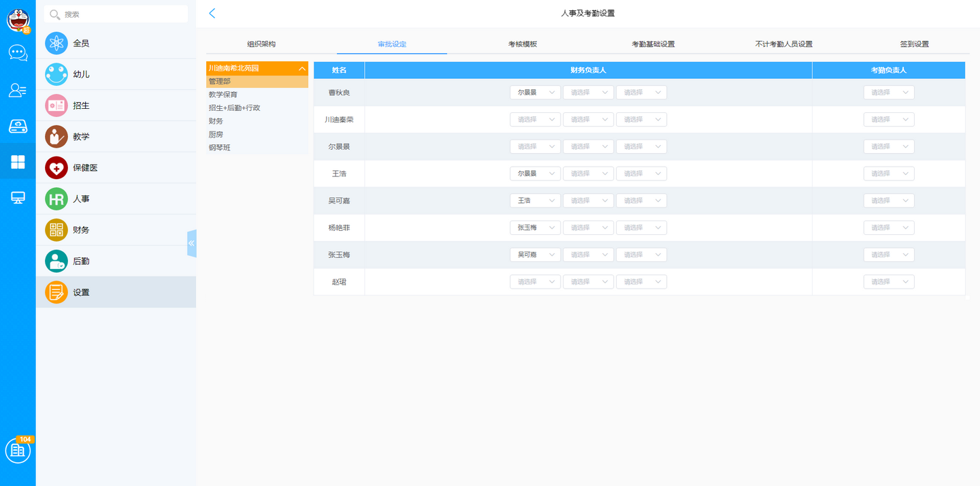Open the user avatar profile icon
The width and height of the screenshot is (980, 486).
point(18,20)
